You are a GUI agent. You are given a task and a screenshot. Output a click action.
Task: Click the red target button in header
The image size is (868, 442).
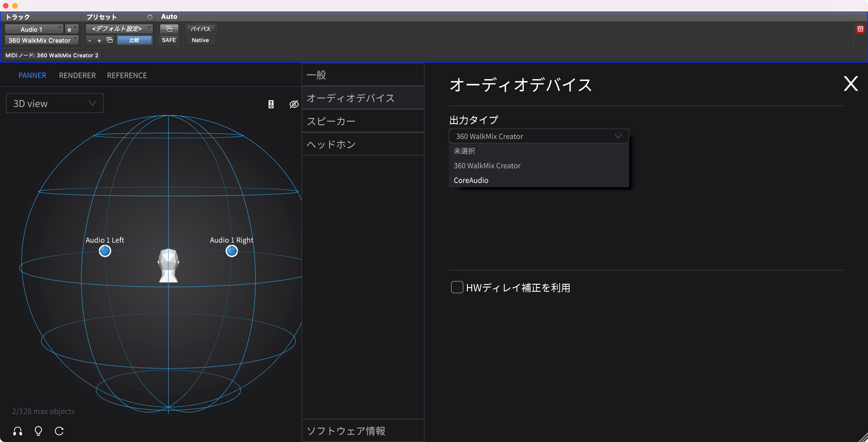coord(860,29)
